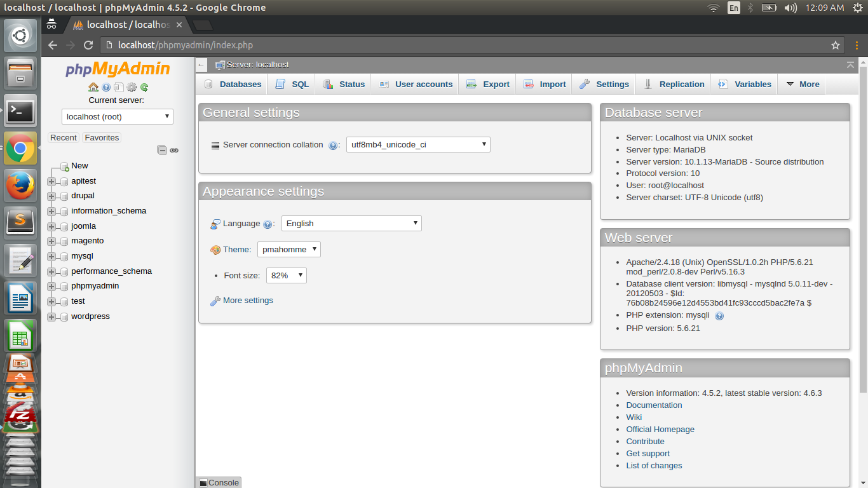
Task: Collapse top menu with double-arrow icon
Action: 850,65
